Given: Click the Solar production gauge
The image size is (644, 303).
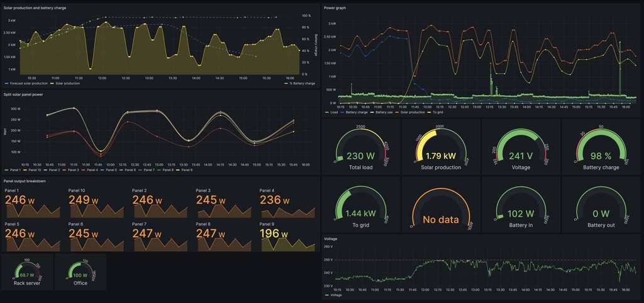Looking at the screenshot, I should (441, 147).
